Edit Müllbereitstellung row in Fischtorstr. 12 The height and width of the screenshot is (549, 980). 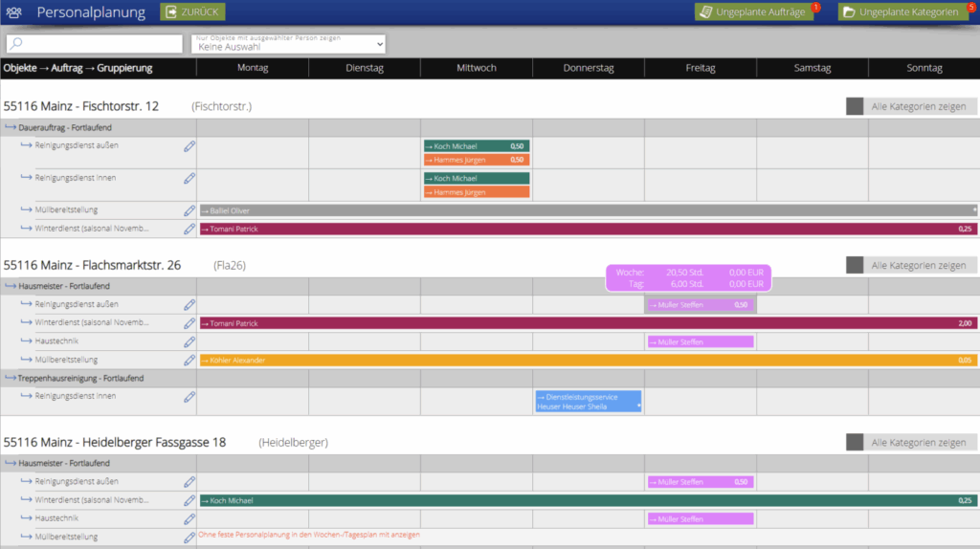point(189,210)
